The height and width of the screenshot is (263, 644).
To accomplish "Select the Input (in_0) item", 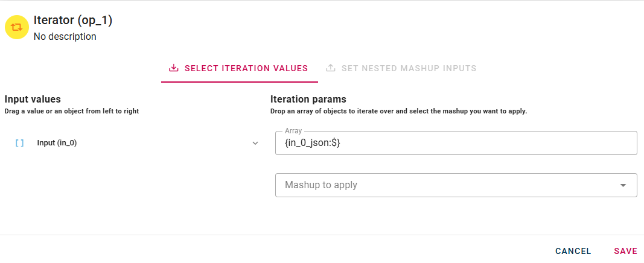I will click(x=57, y=144).
